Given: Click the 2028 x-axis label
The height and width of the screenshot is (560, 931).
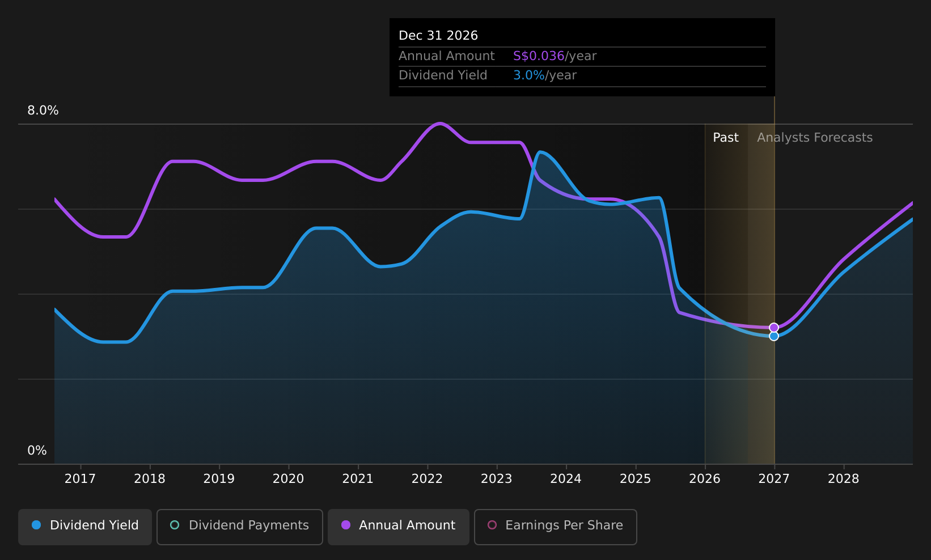Looking at the screenshot, I should (x=844, y=479).
